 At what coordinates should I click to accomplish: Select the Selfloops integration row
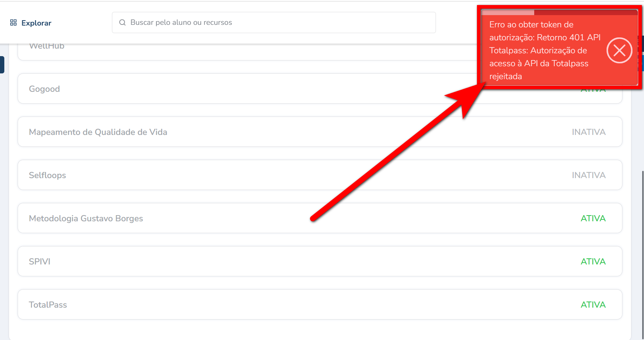(x=320, y=175)
